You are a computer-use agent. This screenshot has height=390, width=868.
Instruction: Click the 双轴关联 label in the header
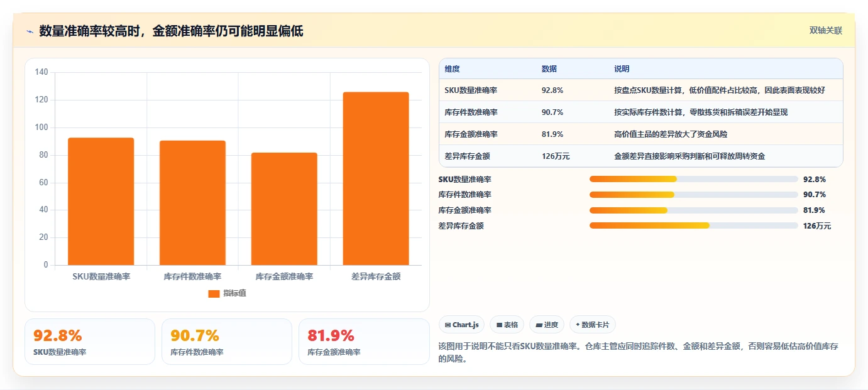click(x=825, y=31)
